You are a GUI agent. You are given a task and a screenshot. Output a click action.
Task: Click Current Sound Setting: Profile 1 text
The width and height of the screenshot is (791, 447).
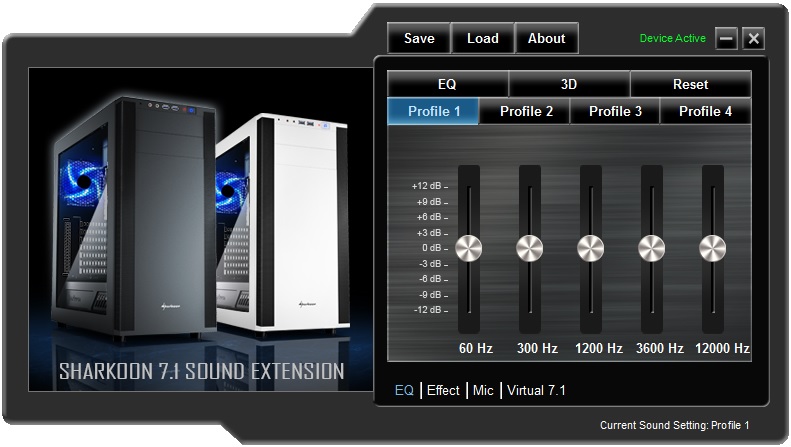tap(674, 425)
